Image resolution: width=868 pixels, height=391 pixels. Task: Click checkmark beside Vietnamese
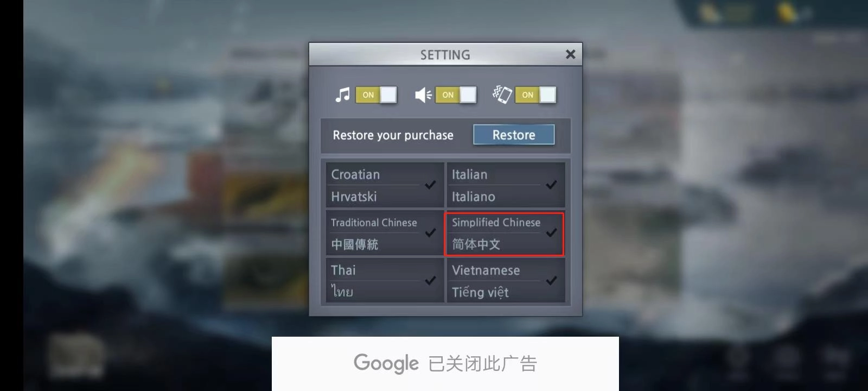pos(552,280)
